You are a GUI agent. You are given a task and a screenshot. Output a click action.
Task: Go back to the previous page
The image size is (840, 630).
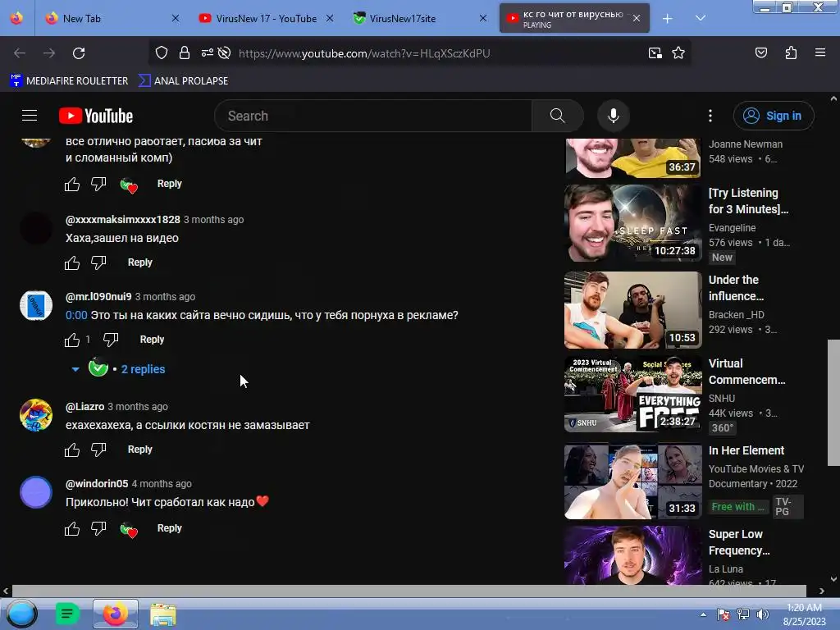20,53
